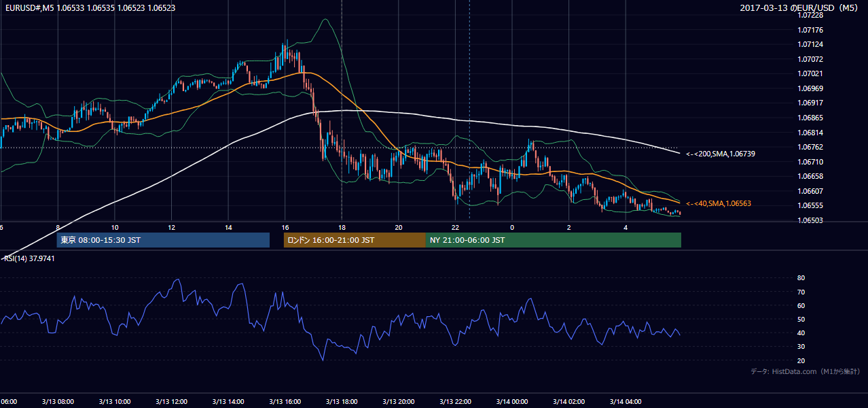The image size is (868, 408).
Task: Click hour tick '16' under the price chart
Action: [x=285, y=227]
